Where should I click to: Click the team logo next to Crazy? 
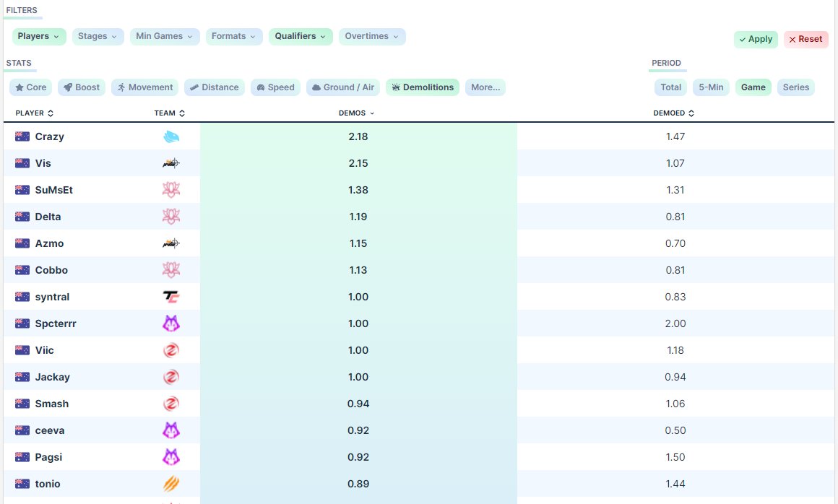(x=171, y=136)
